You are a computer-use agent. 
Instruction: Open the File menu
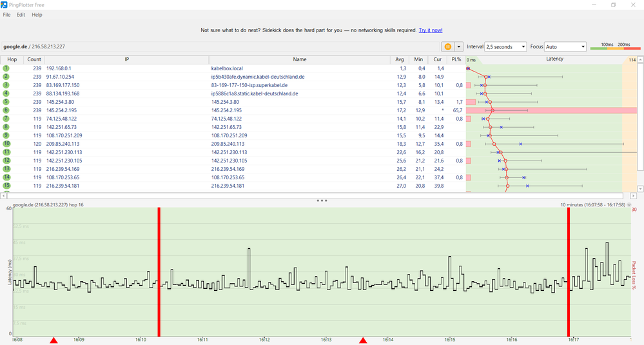click(6, 15)
